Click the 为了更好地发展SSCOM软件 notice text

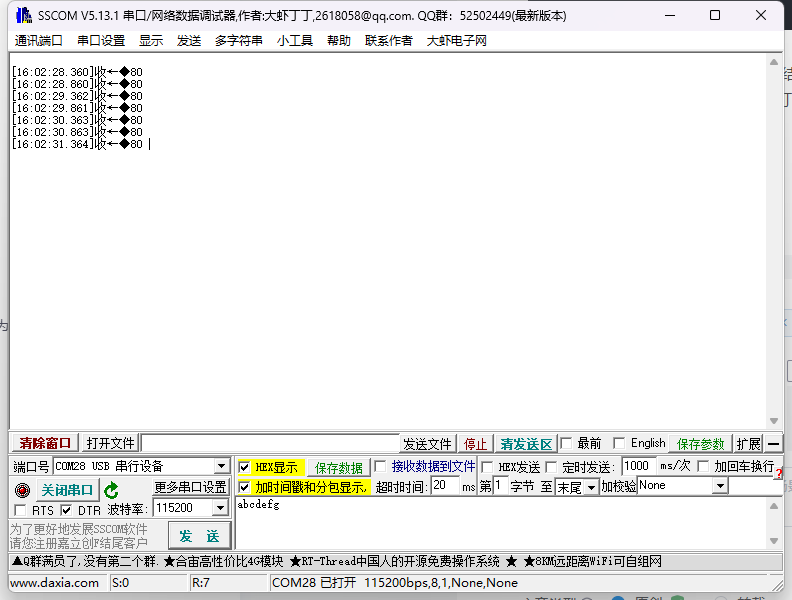pyautogui.click(x=78, y=529)
